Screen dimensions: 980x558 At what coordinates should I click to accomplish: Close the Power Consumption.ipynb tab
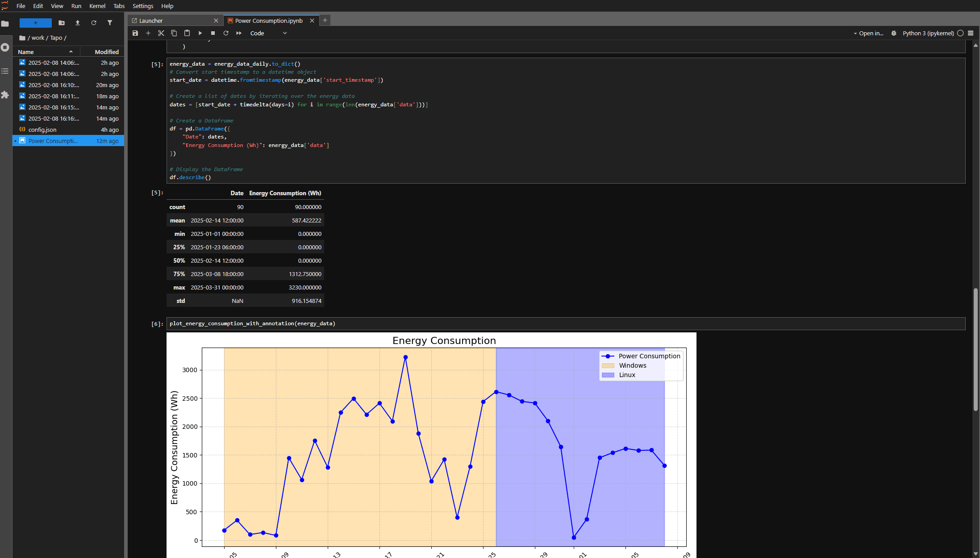(x=312, y=21)
